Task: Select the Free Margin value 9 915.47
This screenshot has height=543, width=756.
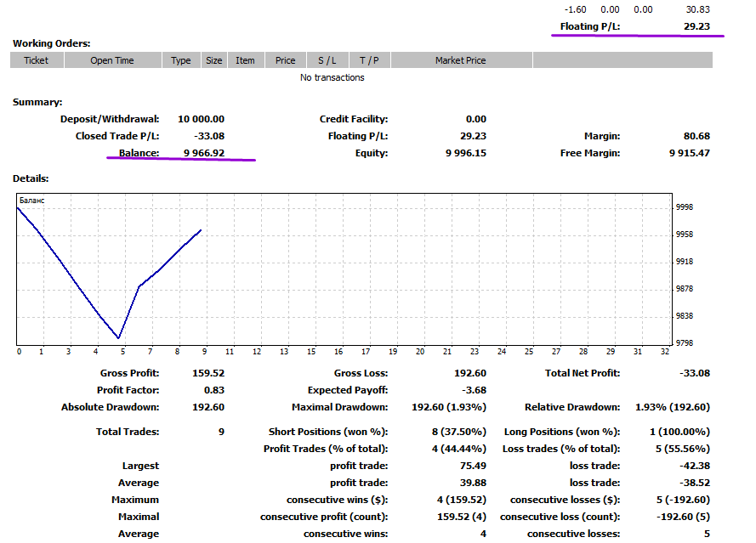Action: (x=690, y=153)
